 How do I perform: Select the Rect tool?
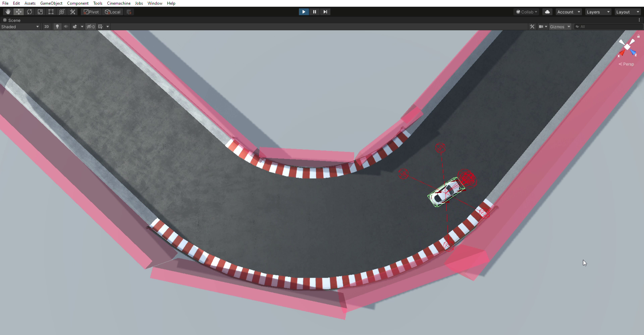(x=51, y=12)
